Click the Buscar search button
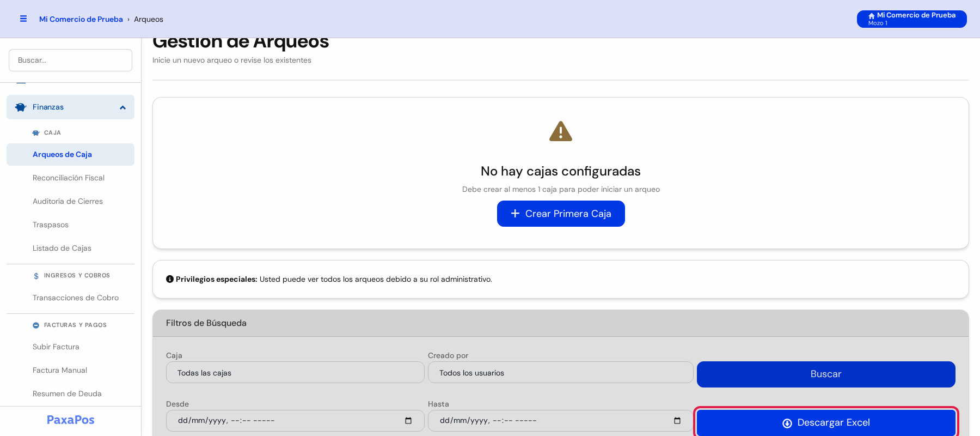The width and height of the screenshot is (980, 436). click(x=826, y=374)
